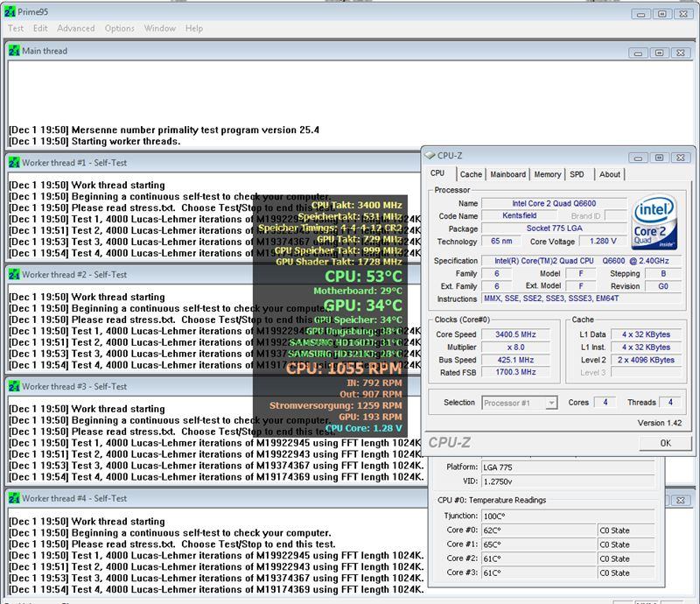
Task: Open the Edit menu in Prime95
Action: (40, 28)
